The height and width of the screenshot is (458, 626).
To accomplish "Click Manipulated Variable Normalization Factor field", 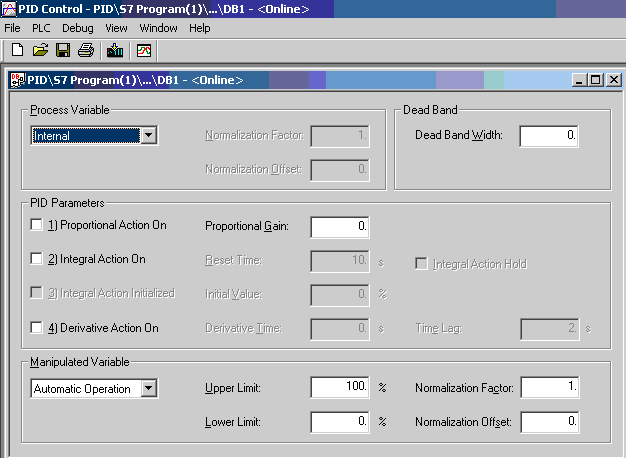I will point(550,387).
